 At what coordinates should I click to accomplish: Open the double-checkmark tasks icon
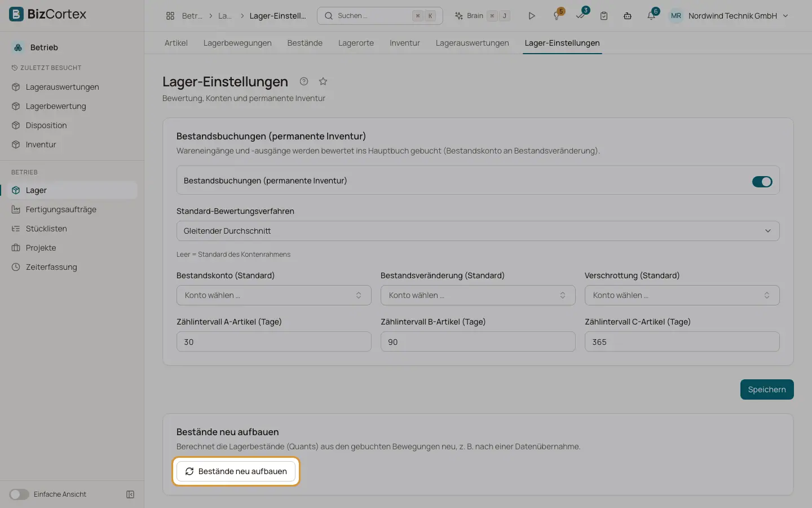tap(580, 16)
